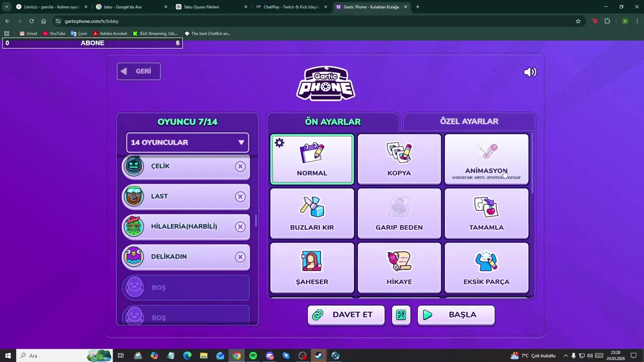Click the player list scrollbar

256,221
